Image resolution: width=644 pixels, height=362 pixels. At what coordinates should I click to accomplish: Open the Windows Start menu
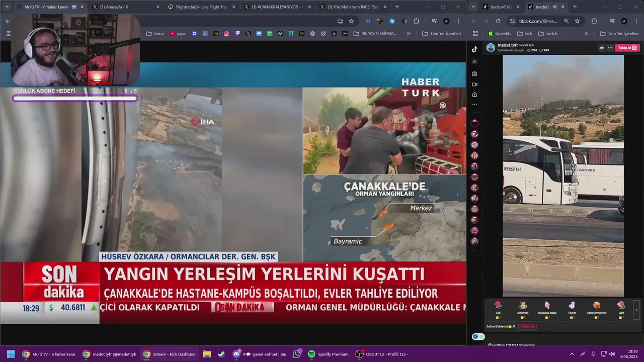coord(11,354)
